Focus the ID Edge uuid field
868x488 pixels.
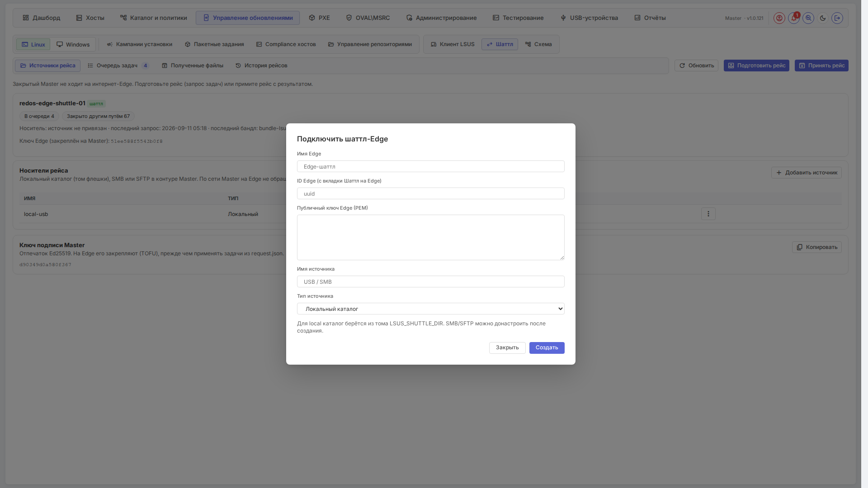[431, 193]
